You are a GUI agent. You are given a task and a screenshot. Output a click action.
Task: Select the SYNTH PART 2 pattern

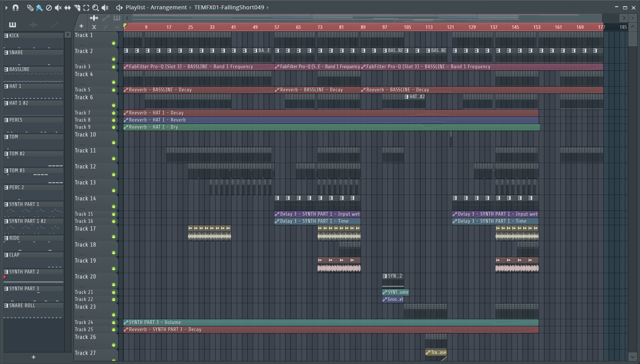tap(24, 272)
